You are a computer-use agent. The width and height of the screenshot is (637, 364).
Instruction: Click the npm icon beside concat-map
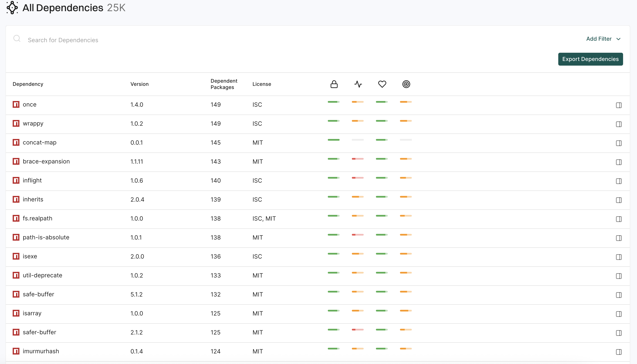16,143
